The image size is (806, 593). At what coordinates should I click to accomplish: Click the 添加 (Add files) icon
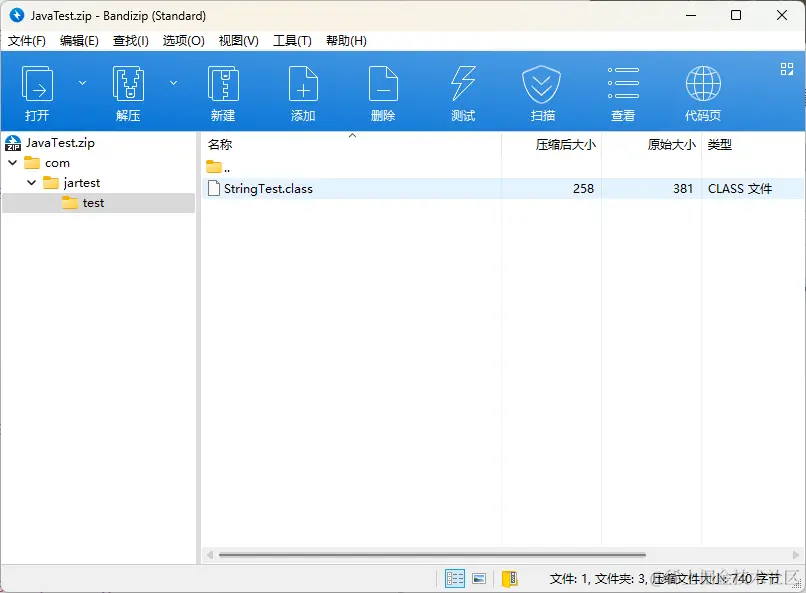pos(303,84)
